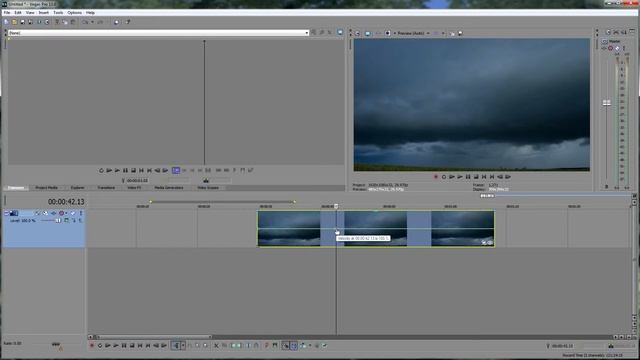Click the event FX icon on last clip
This screenshot has width=640, height=360.
490,242
